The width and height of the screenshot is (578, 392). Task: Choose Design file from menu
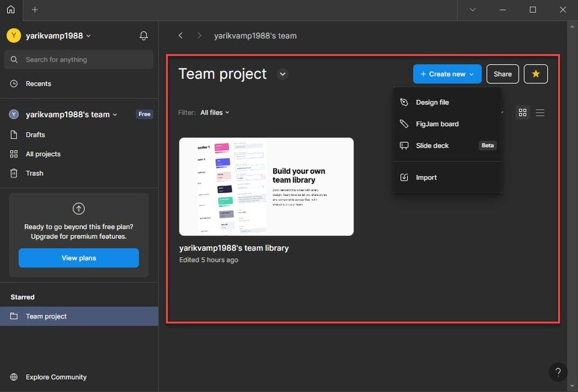447,102
